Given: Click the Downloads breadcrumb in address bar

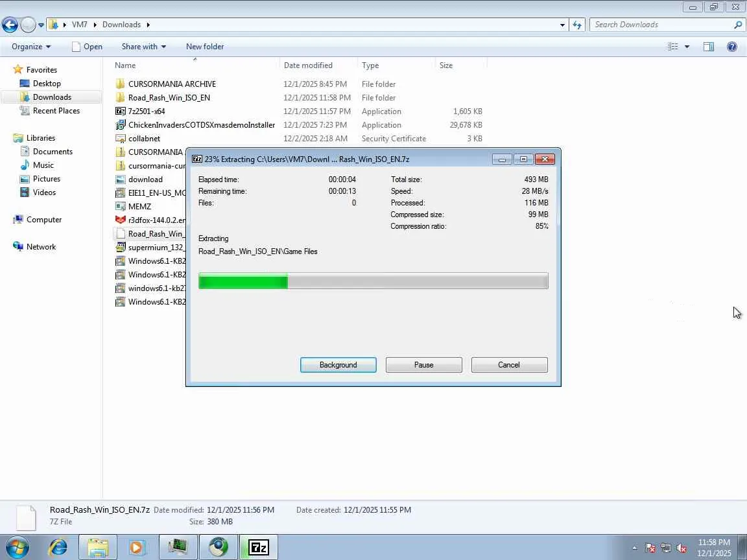Looking at the screenshot, I should 121,25.
